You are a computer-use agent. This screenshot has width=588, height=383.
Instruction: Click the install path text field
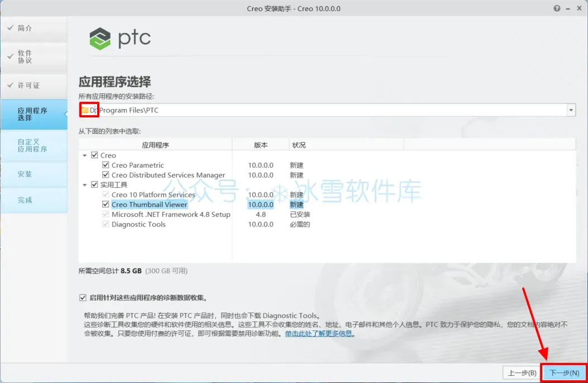coord(327,110)
